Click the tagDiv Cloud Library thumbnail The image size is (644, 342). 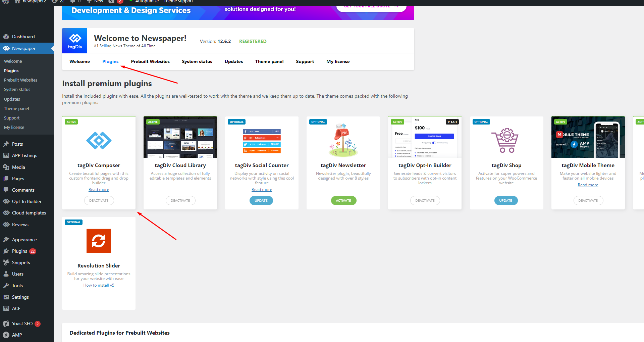pyautogui.click(x=180, y=137)
